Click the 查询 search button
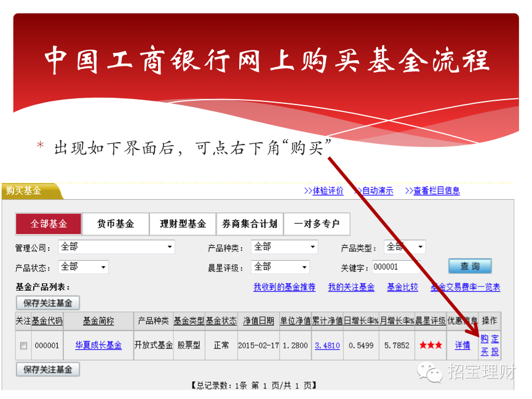532x399 pixels. pos(470,266)
